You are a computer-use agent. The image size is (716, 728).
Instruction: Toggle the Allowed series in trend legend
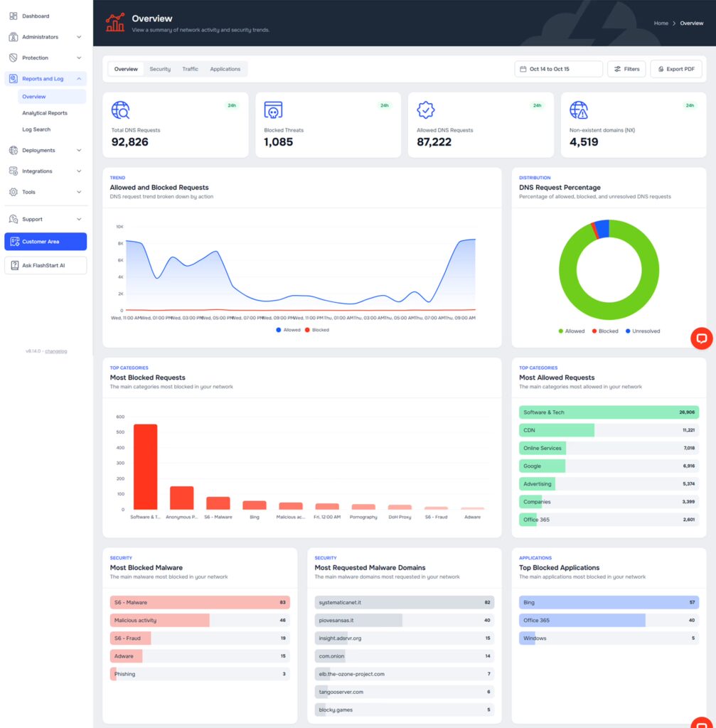click(288, 330)
